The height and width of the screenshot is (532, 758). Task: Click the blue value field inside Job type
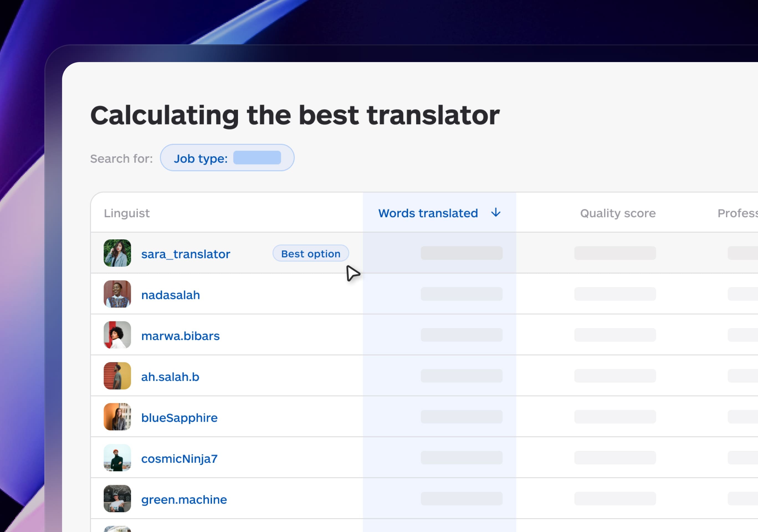257,158
